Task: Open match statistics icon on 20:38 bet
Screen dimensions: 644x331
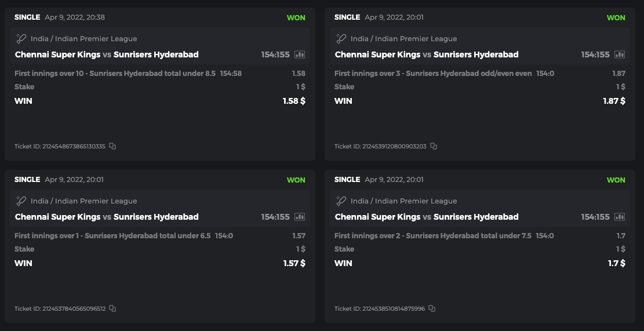Action: point(300,54)
